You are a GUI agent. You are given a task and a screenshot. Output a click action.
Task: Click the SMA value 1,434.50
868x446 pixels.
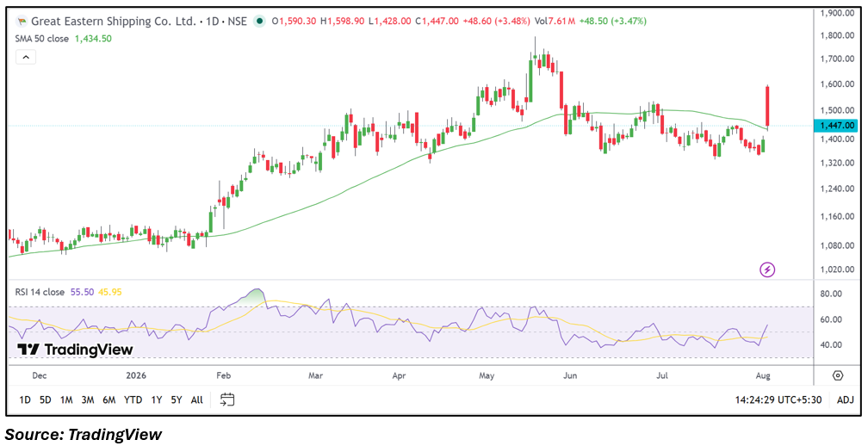pos(94,39)
